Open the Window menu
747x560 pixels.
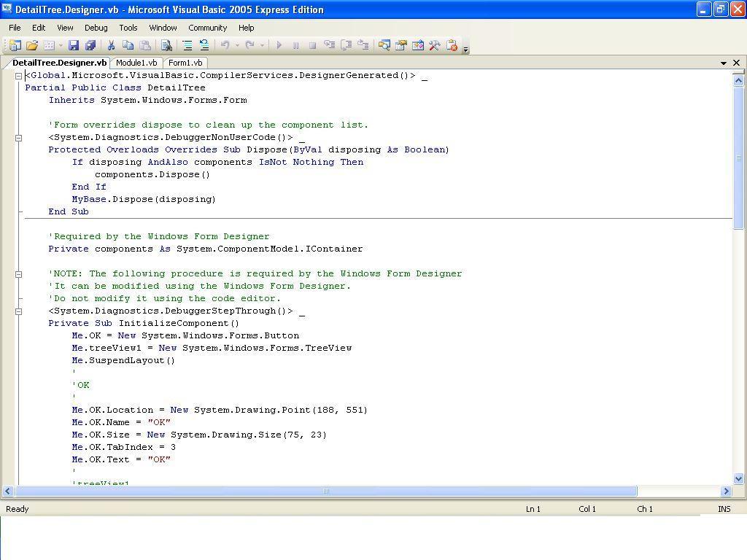[x=163, y=28]
